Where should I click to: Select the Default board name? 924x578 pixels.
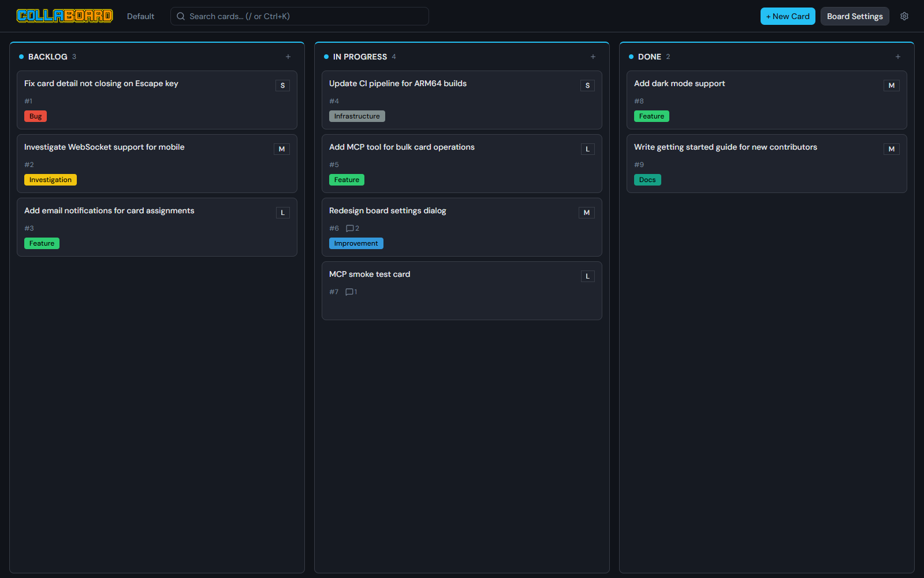click(140, 16)
